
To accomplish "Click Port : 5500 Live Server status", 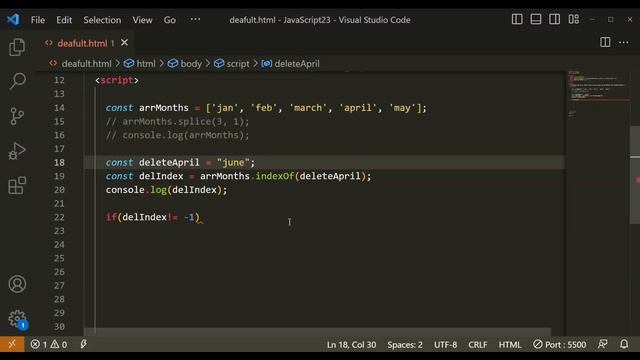I will (560, 344).
